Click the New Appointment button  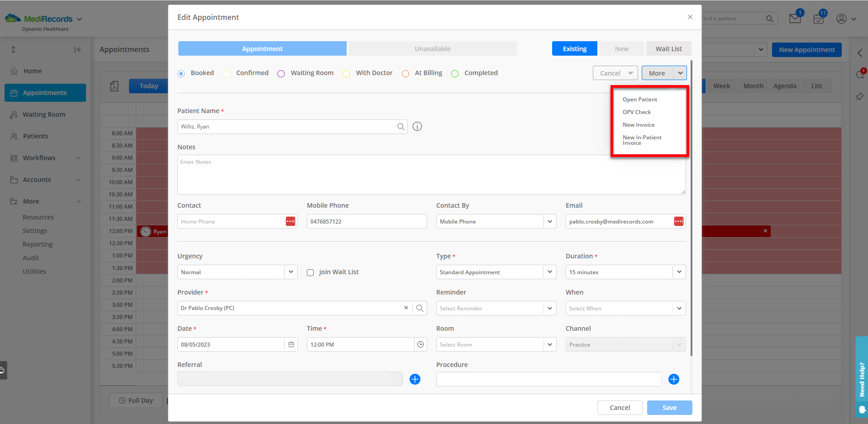(x=807, y=50)
